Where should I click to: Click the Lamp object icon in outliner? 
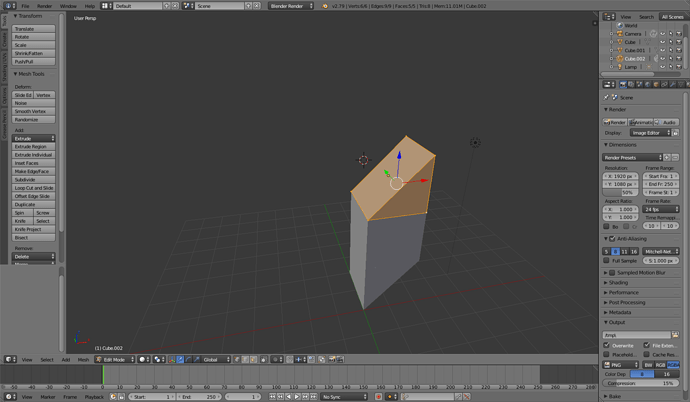[x=620, y=67]
